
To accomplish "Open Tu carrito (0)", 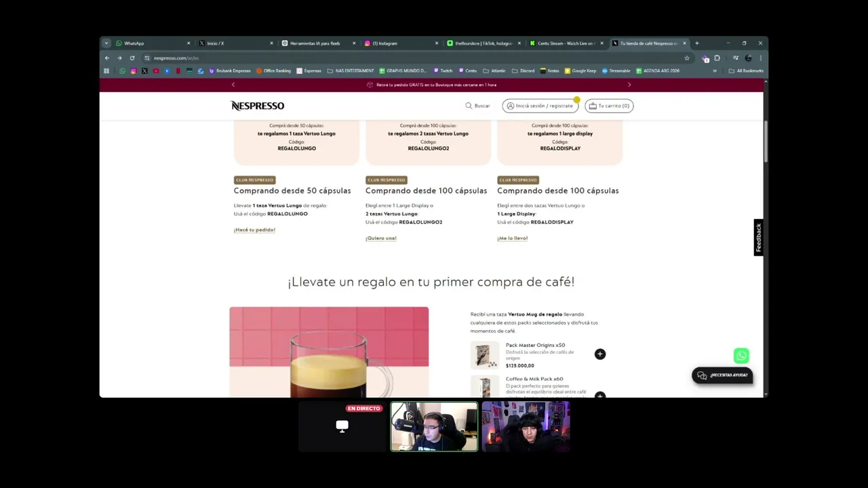I will [x=609, y=106].
